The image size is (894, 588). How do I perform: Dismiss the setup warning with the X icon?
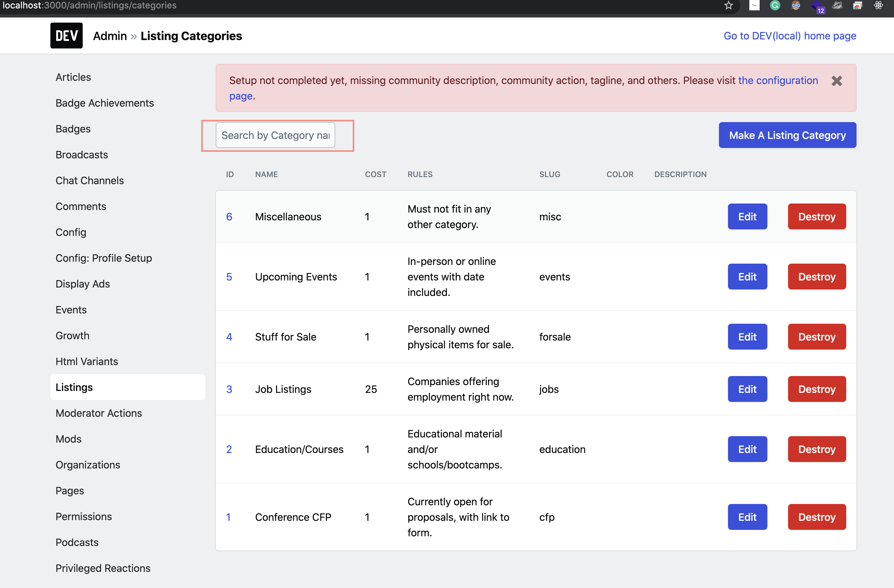pyautogui.click(x=837, y=81)
